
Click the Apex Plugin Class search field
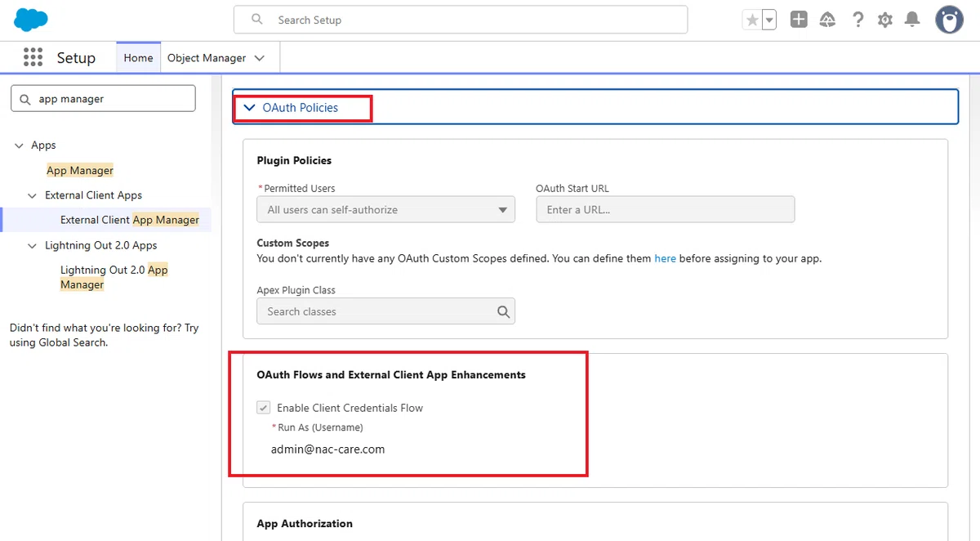(385, 311)
